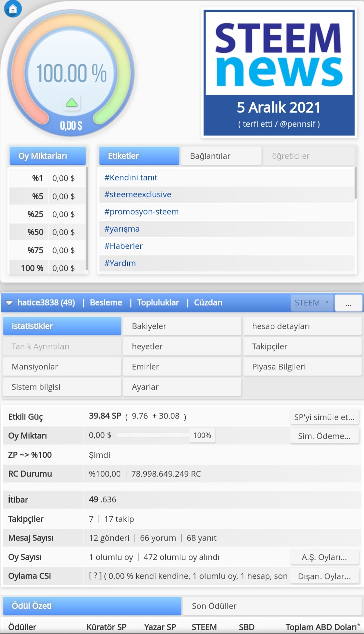Select the %50 vote amount row

point(47,232)
